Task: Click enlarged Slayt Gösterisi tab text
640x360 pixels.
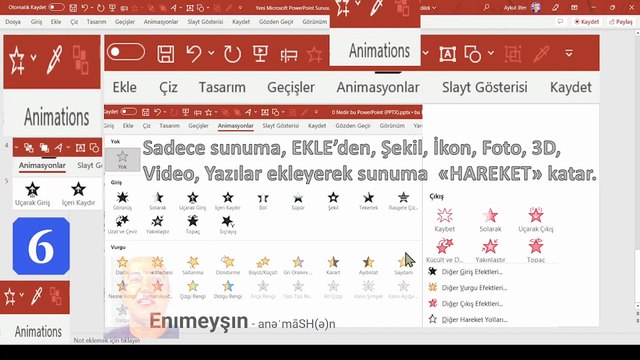Action: point(484,87)
